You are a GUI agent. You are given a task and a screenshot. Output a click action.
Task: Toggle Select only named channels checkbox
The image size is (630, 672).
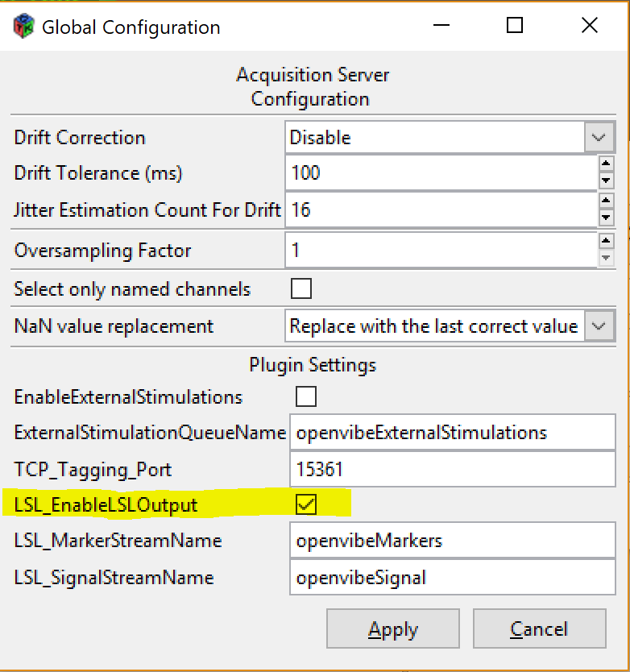click(x=301, y=288)
